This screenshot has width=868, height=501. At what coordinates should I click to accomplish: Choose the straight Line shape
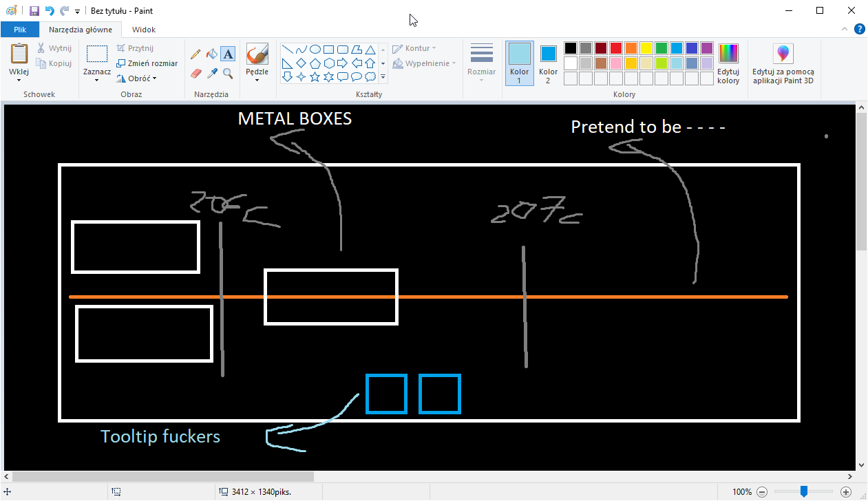click(x=287, y=49)
